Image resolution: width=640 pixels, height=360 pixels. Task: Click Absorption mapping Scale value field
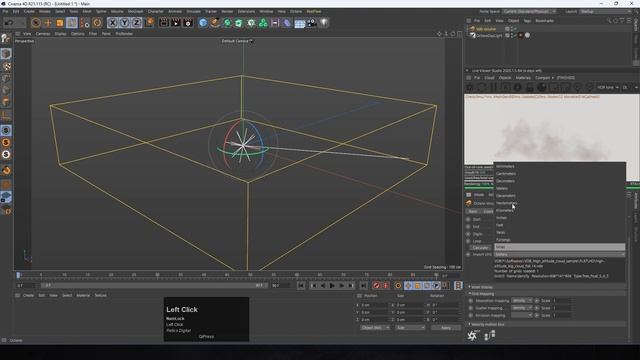(561, 300)
